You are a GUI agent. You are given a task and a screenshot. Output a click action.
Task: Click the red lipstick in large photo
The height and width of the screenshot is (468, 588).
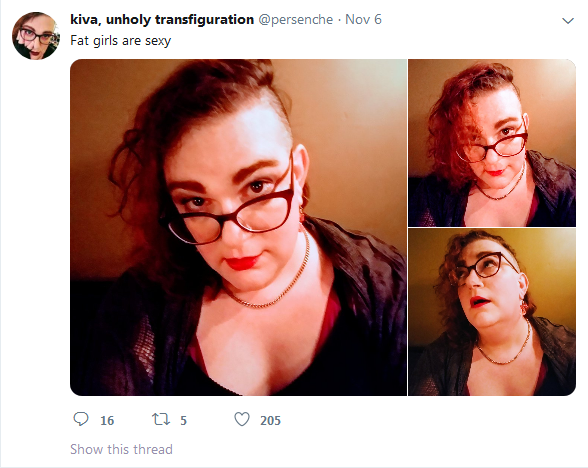243,262
